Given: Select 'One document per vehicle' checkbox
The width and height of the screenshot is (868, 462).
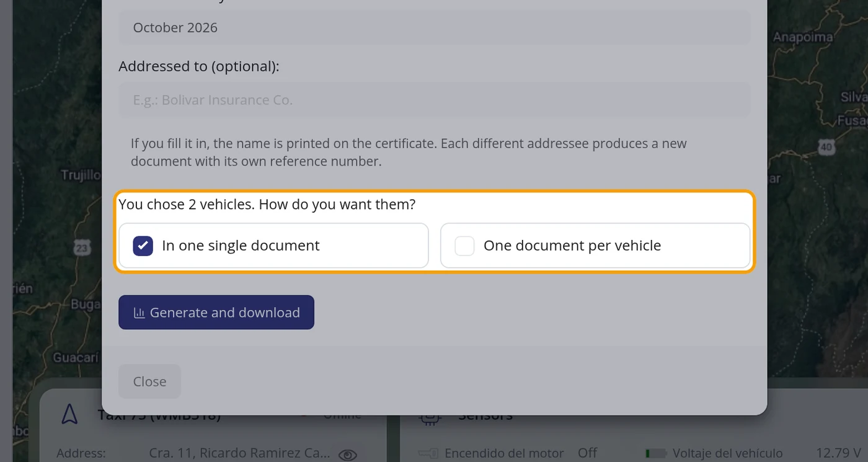Looking at the screenshot, I should (464, 246).
